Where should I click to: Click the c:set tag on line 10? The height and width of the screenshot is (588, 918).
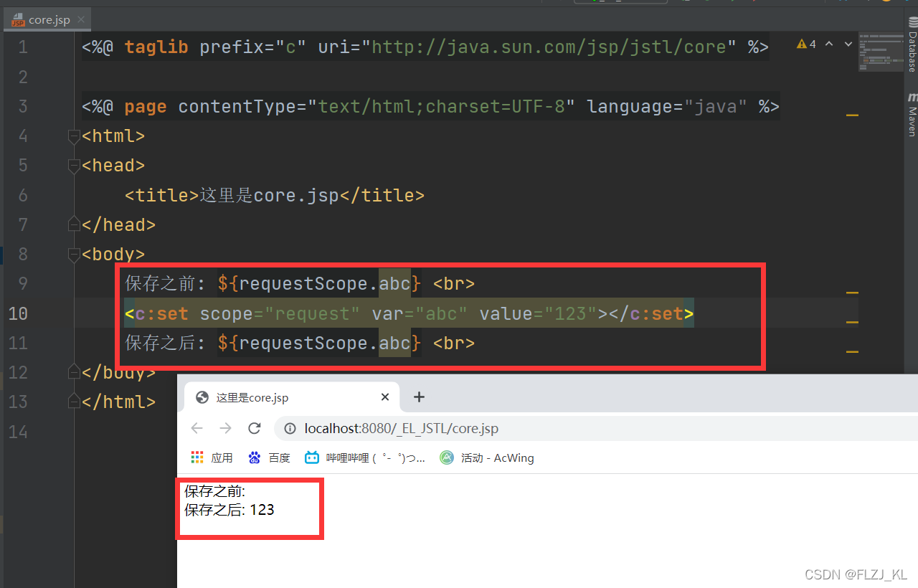(409, 314)
